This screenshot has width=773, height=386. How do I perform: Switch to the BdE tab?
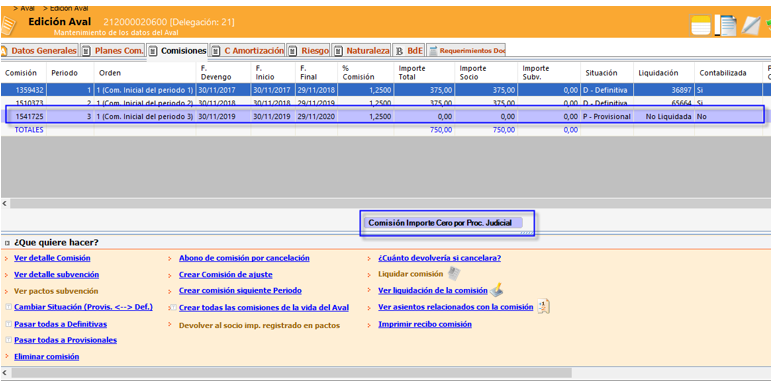(409, 50)
